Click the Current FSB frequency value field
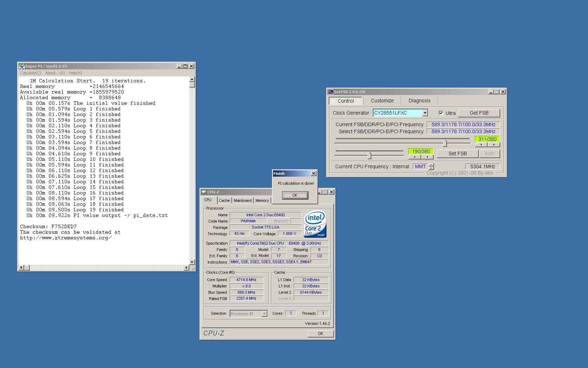Image resolution: width=588 pixels, height=368 pixels. tap(463, 124)
